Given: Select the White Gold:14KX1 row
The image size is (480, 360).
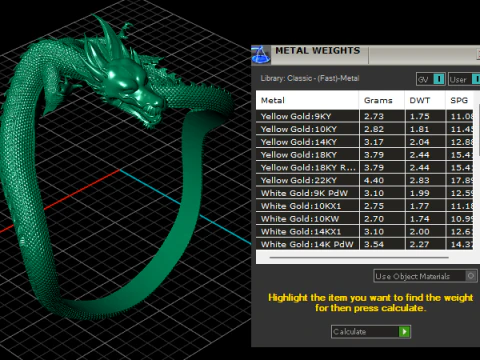Looking at the screenshot, I should click(364, 231).
